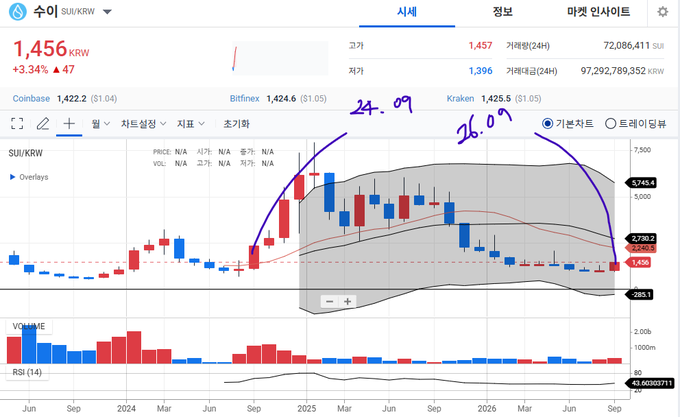Click the 2,730.2 price axis tag

coord(641,238)
